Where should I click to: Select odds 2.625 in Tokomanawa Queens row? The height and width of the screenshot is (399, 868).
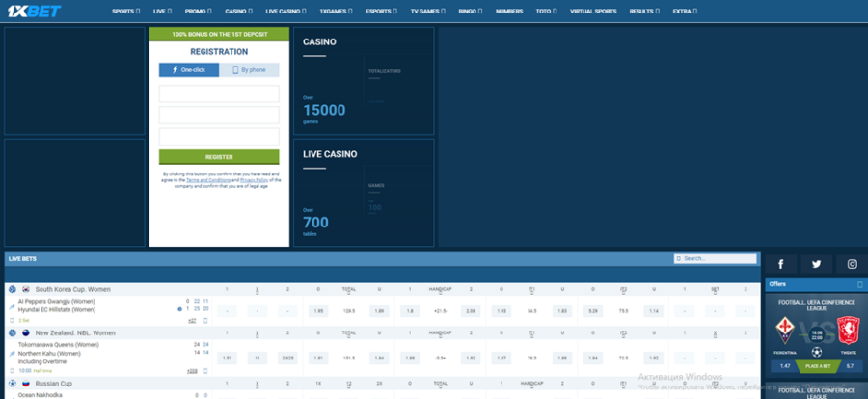tap(287, 359)
